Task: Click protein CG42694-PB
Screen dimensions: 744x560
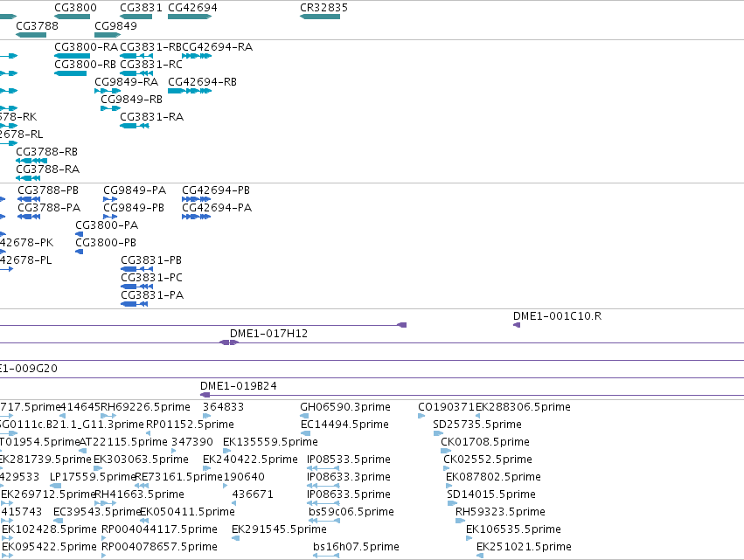Action: click(x=197, y=199)
